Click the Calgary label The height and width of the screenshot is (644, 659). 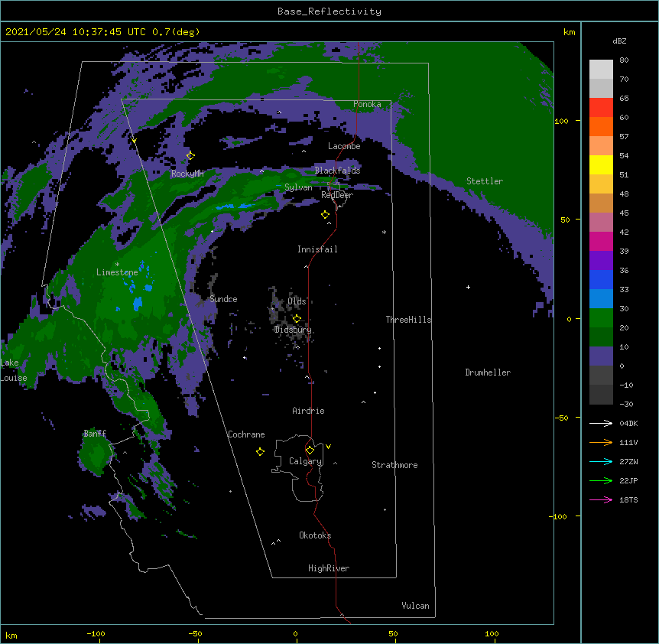pos(305,461)
